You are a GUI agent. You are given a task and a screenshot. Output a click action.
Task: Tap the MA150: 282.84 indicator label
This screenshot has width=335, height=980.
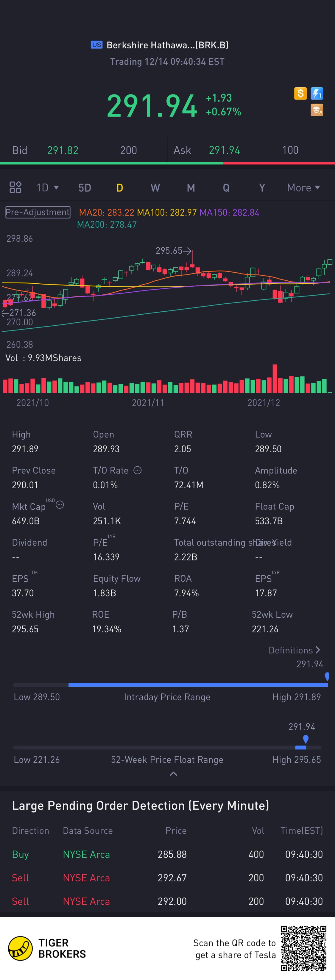pyautogui.click(x=229, y=212)
